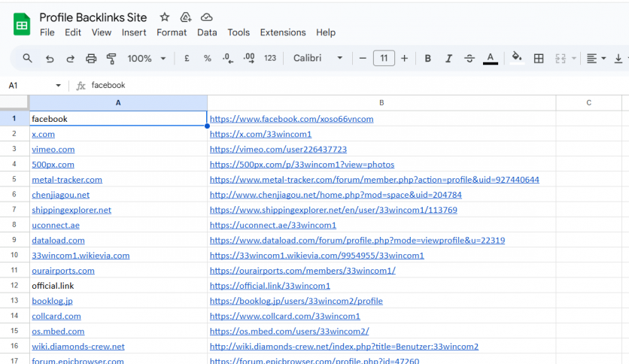The image size is (629, 364).
Task: Select the official.link cell
Action: (118, 286)
